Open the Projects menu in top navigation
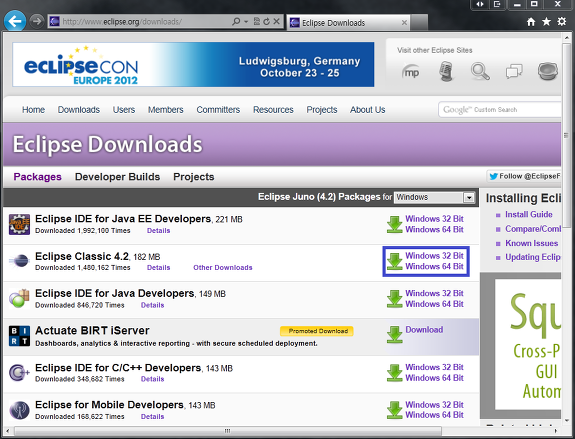 click(322, 110)
